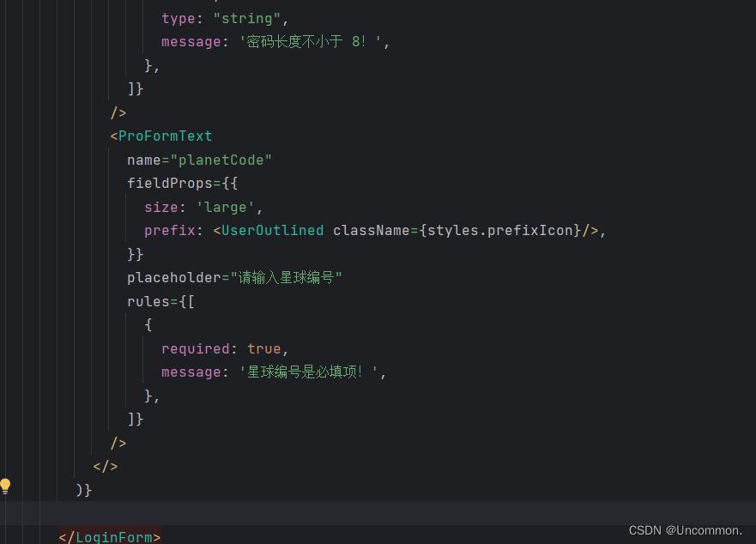Click the fieldProps={{ line
Screen dimensions: 756x544
pos(182,184)
